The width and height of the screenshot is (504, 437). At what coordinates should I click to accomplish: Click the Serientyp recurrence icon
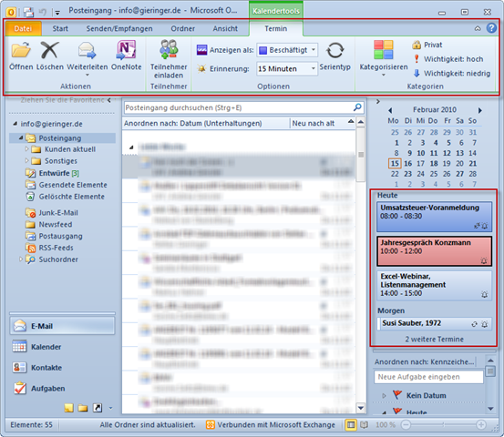point(334,50)
